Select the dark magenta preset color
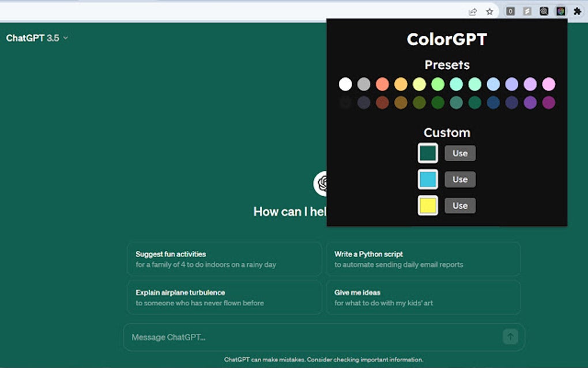The width and height of the screenshot is (588, 368). point(549,103)
